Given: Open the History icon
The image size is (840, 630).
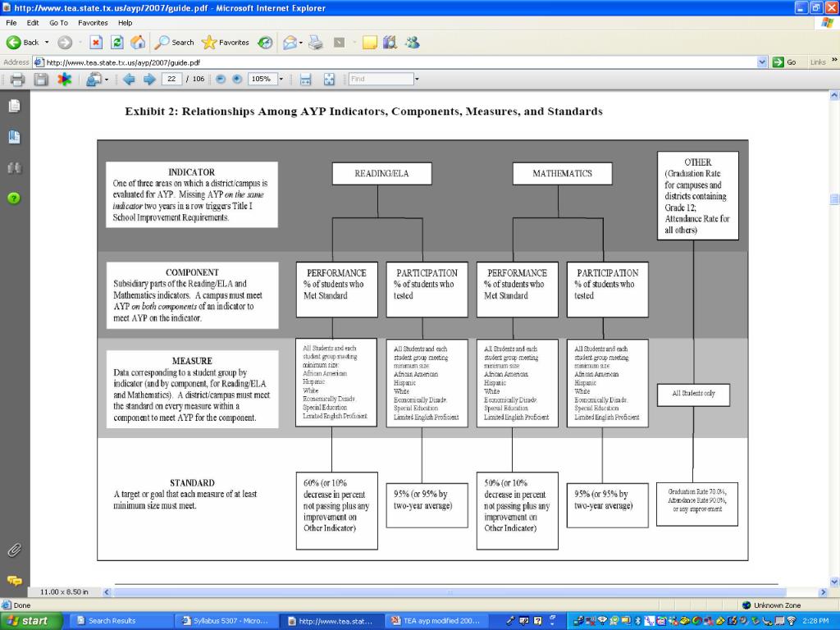Looking at the screenshot, I should point(265,43).
